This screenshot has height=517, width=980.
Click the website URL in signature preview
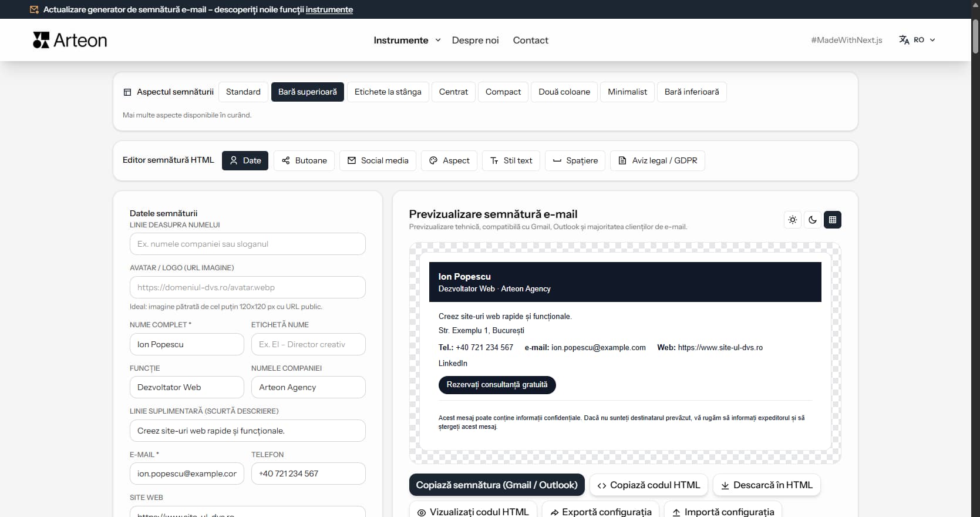720,347
